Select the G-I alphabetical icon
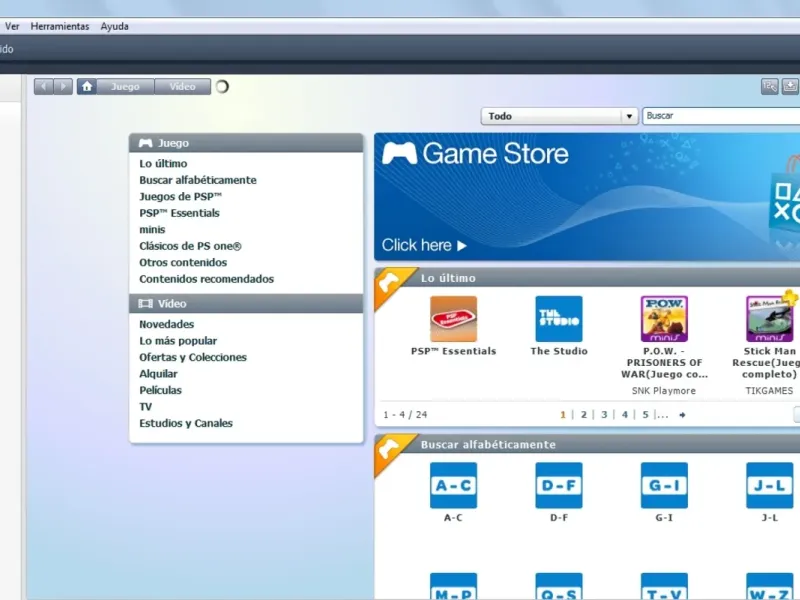 (x=664, y=485)
